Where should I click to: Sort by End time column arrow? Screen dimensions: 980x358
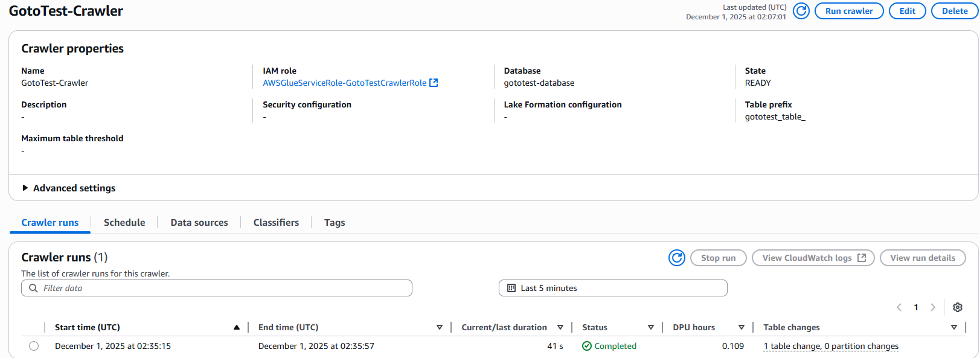click(439, 327)
